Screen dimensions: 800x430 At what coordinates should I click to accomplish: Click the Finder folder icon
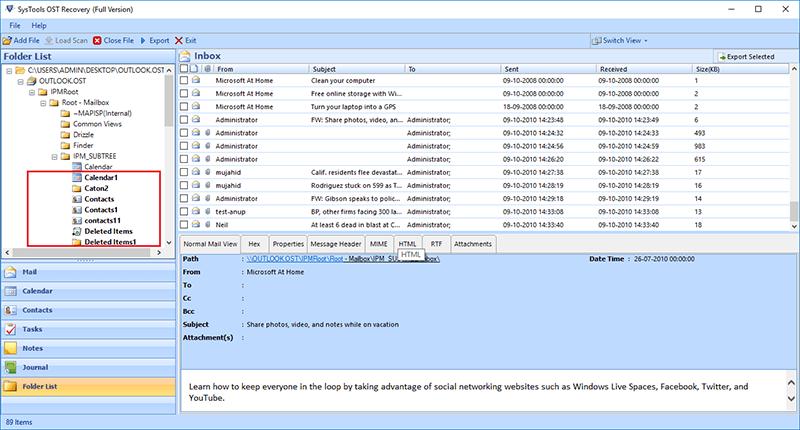click(65, 145)
